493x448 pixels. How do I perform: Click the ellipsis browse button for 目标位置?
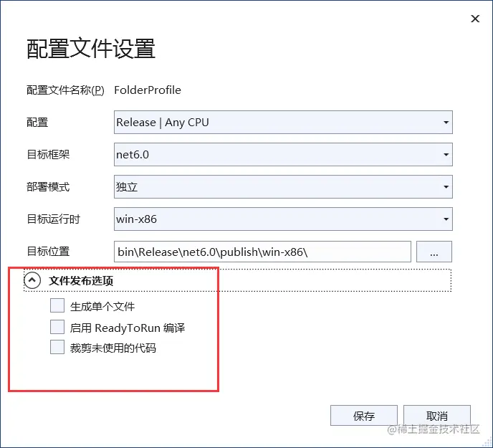(x=434, y=252)
